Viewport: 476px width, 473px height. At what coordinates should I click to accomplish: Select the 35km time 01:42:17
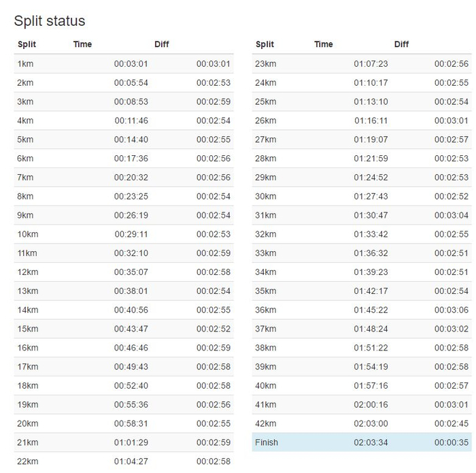click(371, 291)
